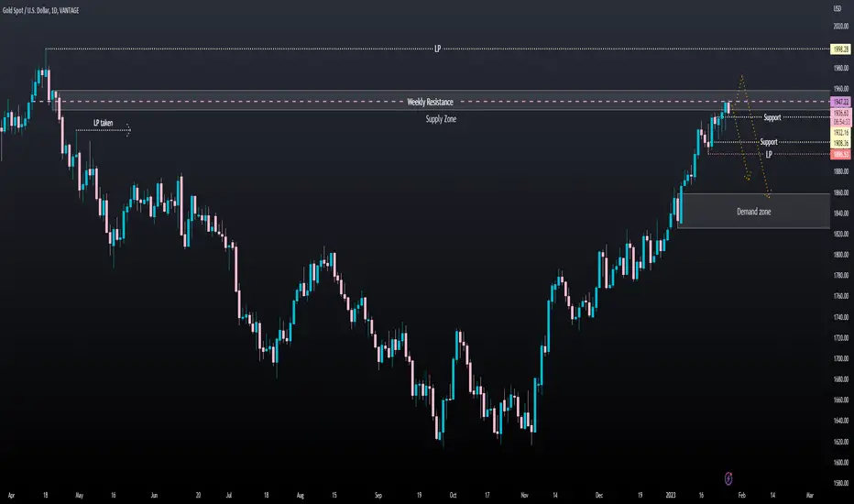This screenshot has height=504, width=854.
Task: Click the Apr label on the time axis
Action: [11, 495]
